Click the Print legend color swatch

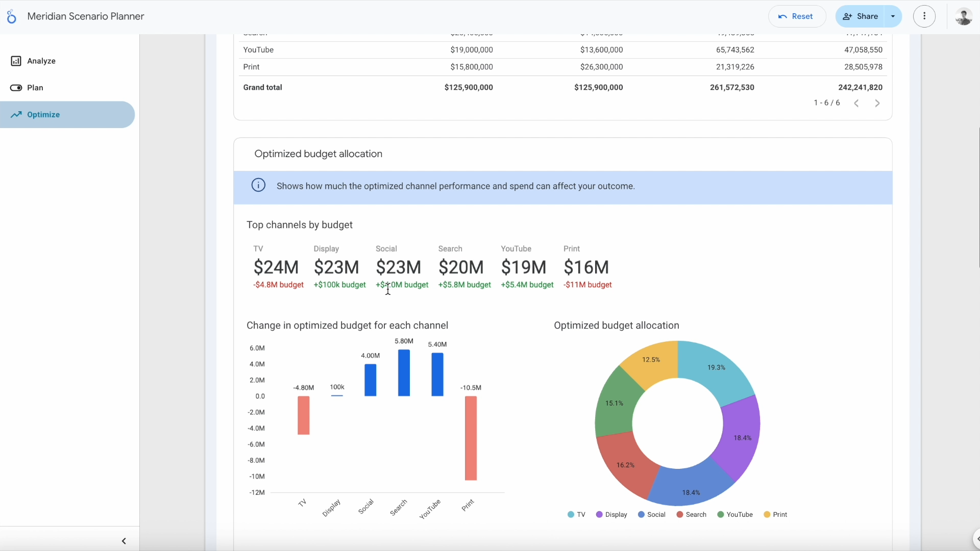click(767, 515)
